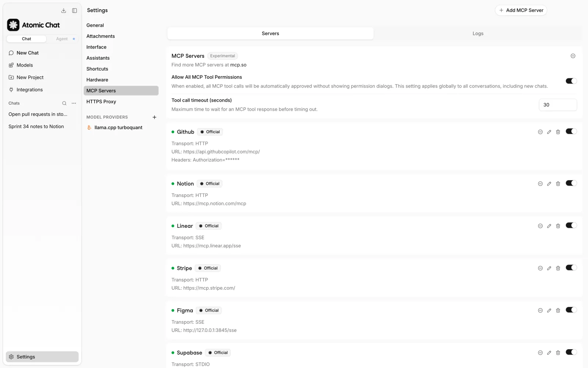
Task: Open Supabase server details icon
Action: (540, 353)
